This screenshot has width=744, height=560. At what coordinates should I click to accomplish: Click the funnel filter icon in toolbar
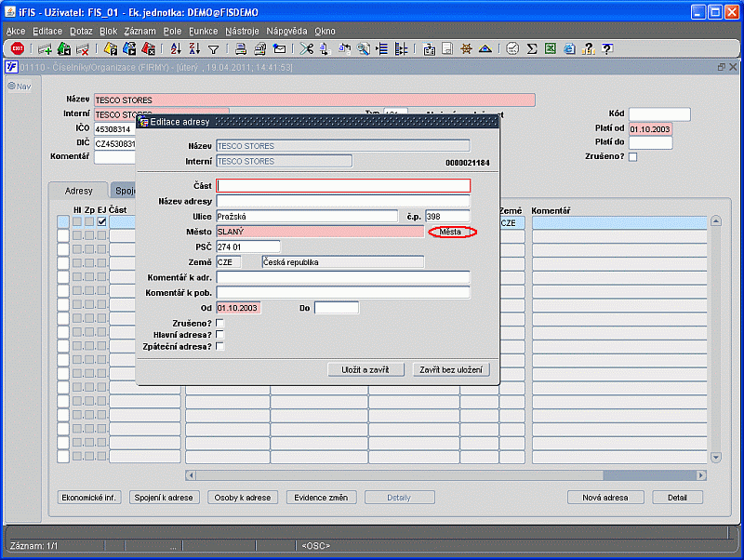214,49
